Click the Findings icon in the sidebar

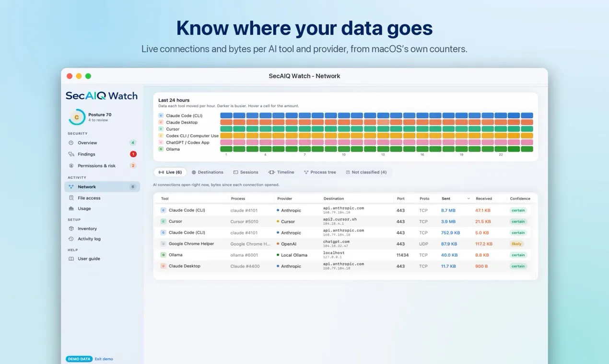click(71, 154)
